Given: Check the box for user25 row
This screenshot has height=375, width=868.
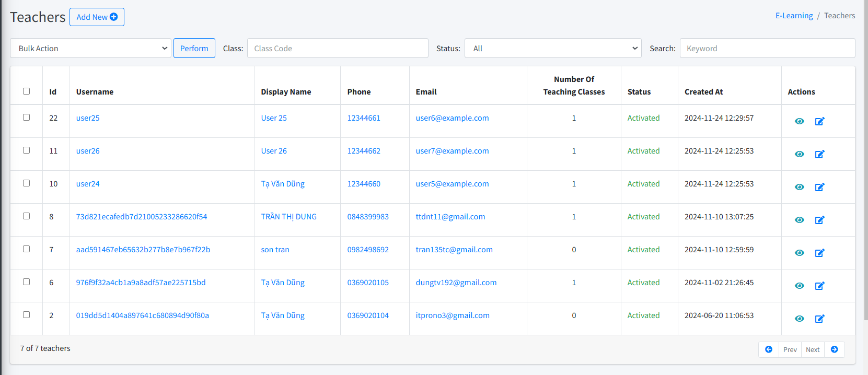Looking at the screenshot, I should [27, 118].
